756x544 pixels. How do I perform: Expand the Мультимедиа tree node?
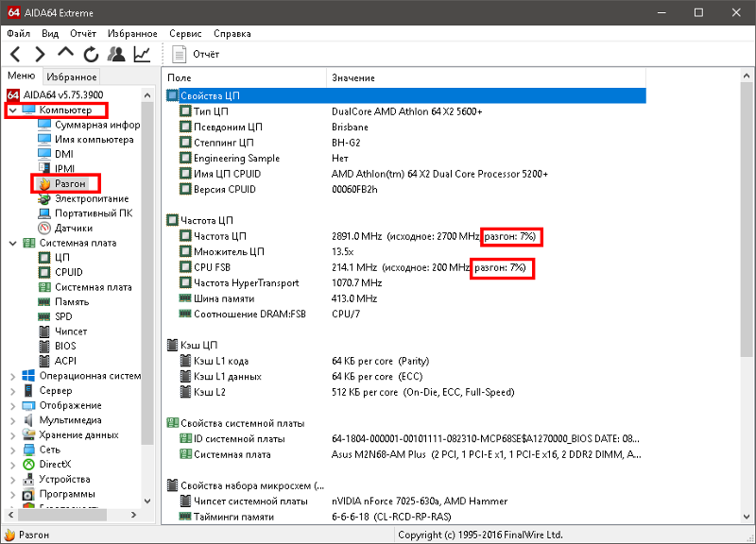point(13,420)
